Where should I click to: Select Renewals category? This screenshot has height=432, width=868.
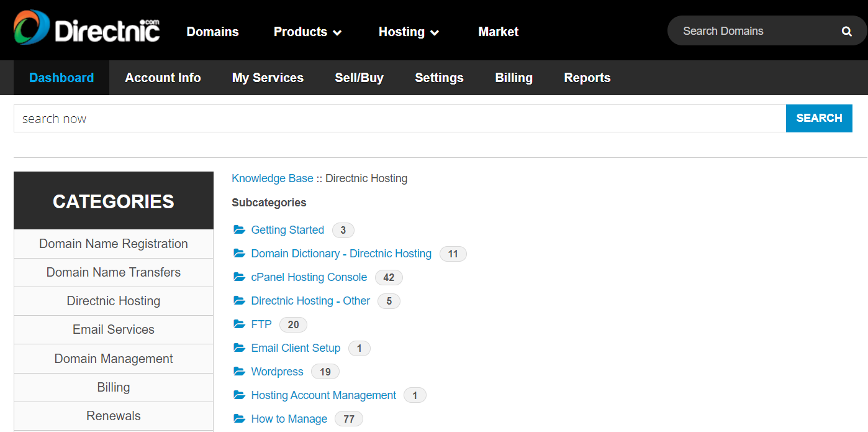tap(114, 416)
